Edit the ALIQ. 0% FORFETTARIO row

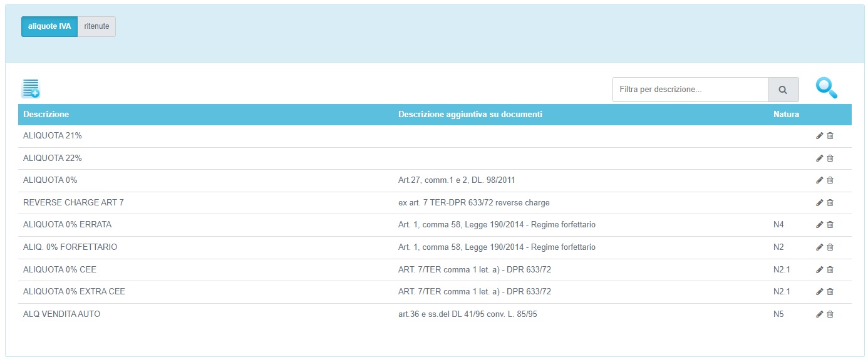click(x=820, y=247)
